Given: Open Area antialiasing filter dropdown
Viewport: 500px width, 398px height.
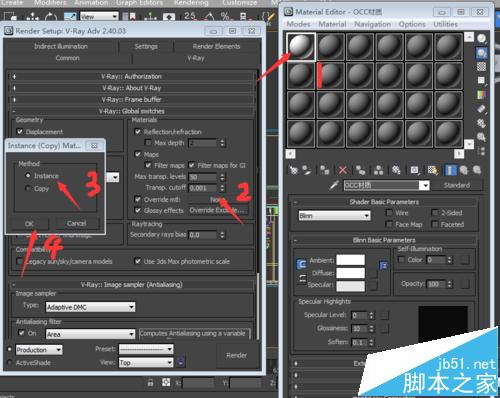Looking at the screenshot, I should (x=91, y=334).
